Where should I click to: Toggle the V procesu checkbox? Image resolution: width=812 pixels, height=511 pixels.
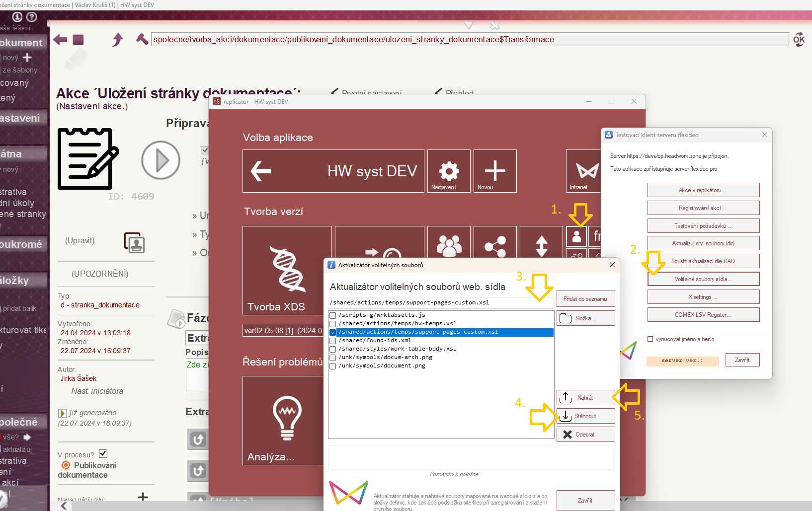(x=103, y=454)
